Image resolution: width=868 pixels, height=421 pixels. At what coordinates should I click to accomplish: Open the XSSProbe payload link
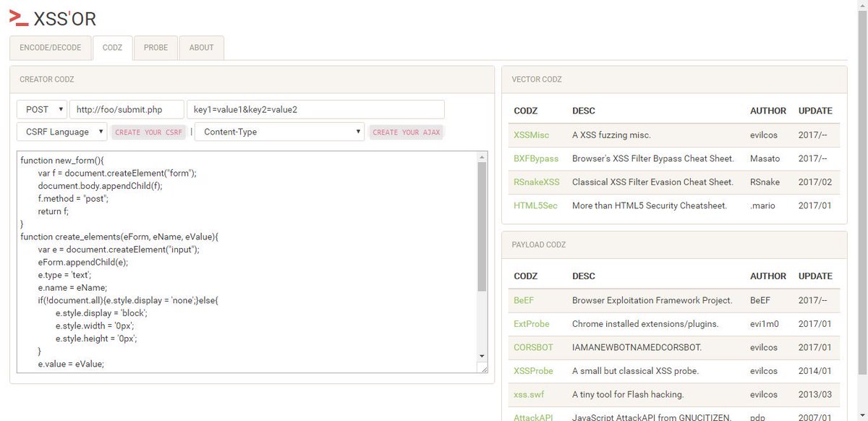(533, 371)
